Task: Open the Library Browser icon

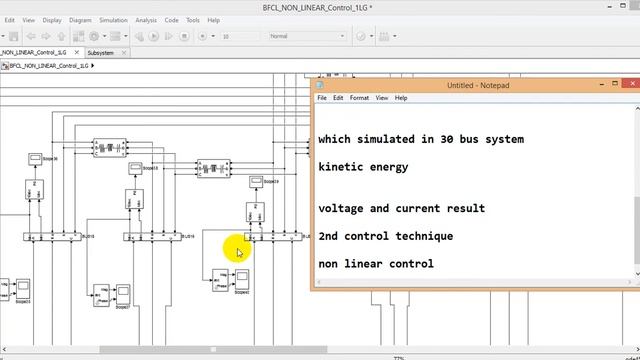Action: click(78, 36)
